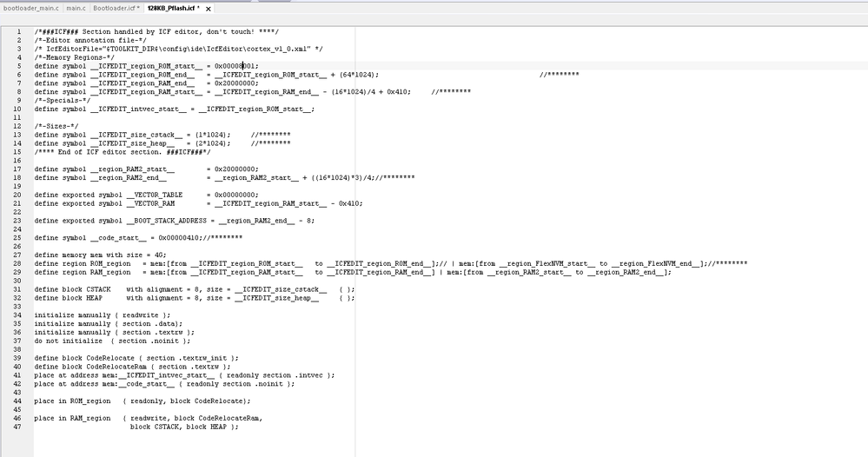Screen dimensions: 868x457
Task: Click 'define block HEAP' on line 32
Action: 68,298
